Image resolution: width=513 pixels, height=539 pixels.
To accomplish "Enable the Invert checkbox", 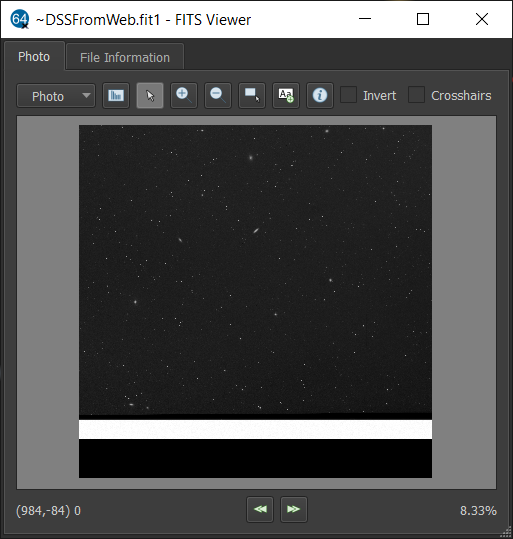I will [x=348, y=95].
